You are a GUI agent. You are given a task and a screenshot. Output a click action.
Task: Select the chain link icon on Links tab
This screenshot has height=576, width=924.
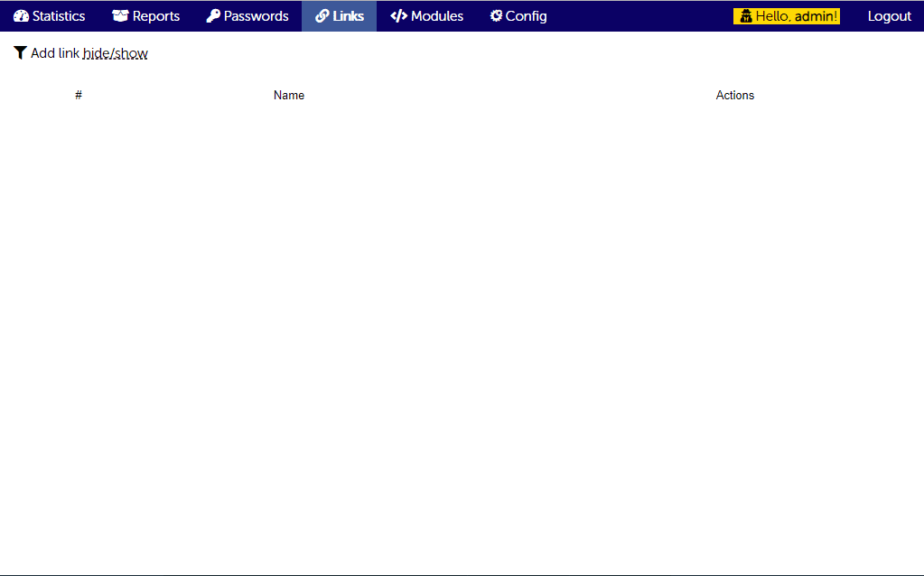click(321, 15)
